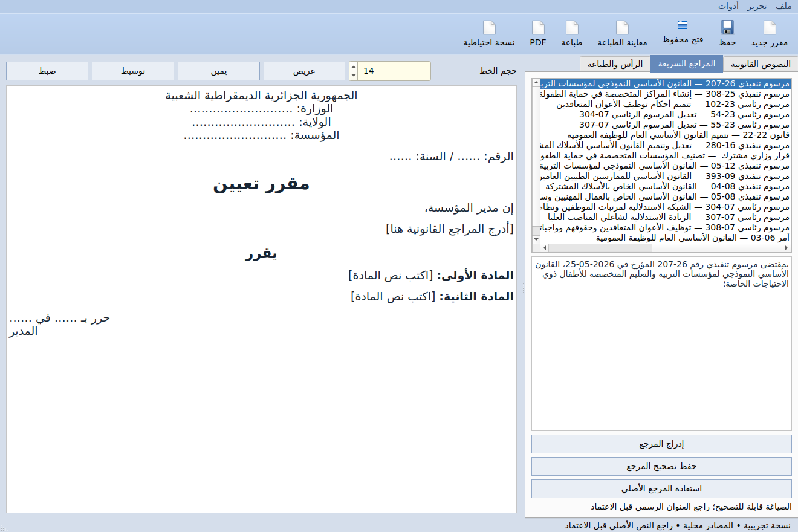Click the مقرر تعيين title in document
This screenshot has height=532, width=798.
[261, 184]
